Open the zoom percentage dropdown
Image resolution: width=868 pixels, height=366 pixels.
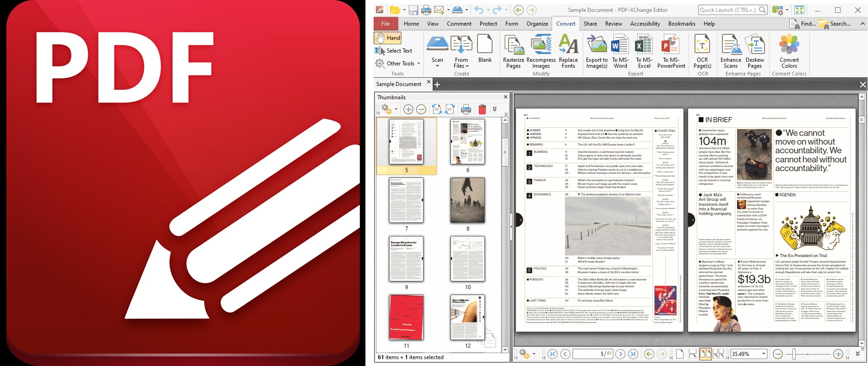point(764,354)
